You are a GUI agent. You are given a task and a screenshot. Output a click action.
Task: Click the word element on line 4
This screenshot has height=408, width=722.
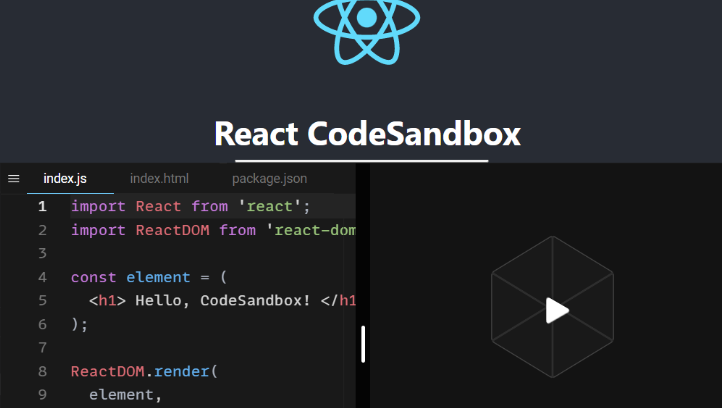tap(158, 277)
